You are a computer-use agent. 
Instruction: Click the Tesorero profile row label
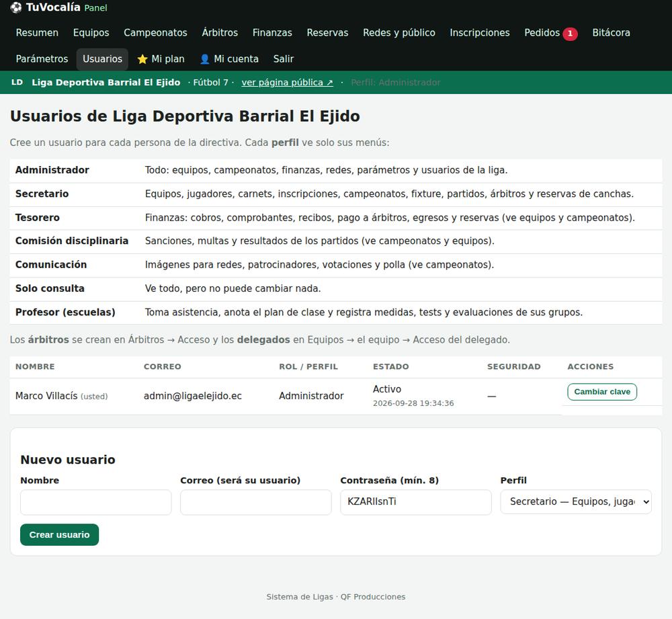37,218
